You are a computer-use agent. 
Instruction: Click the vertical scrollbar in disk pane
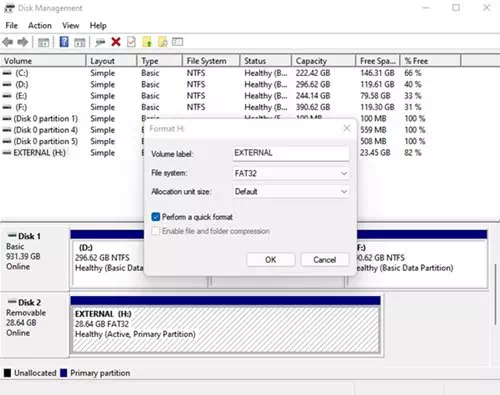tap(496, 293)
